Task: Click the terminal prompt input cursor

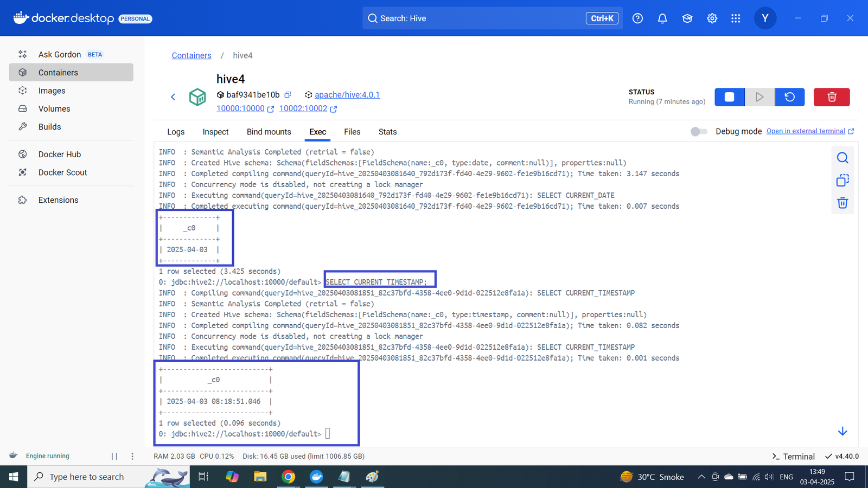Action: click(x=328, y=434)
